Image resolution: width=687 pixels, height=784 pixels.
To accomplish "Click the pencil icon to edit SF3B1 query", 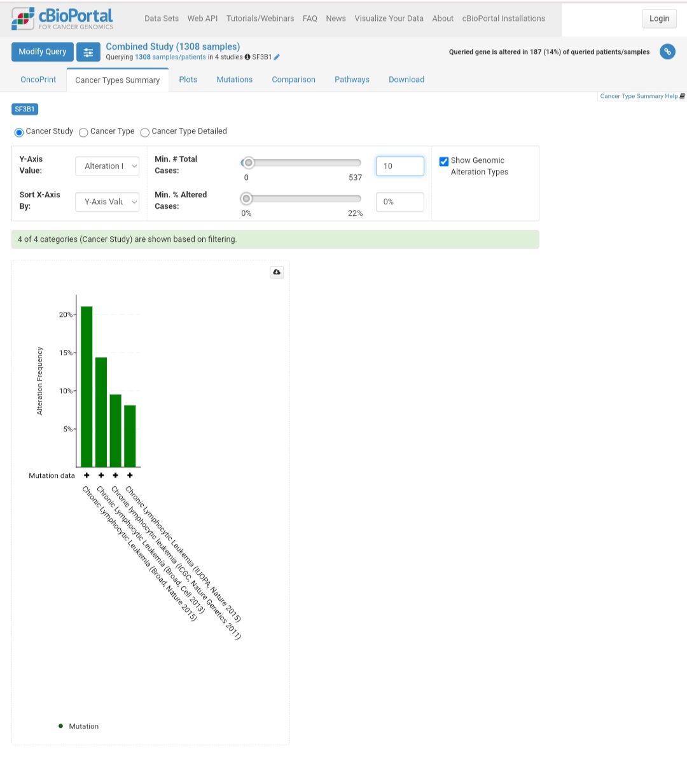I will (276, 57).
